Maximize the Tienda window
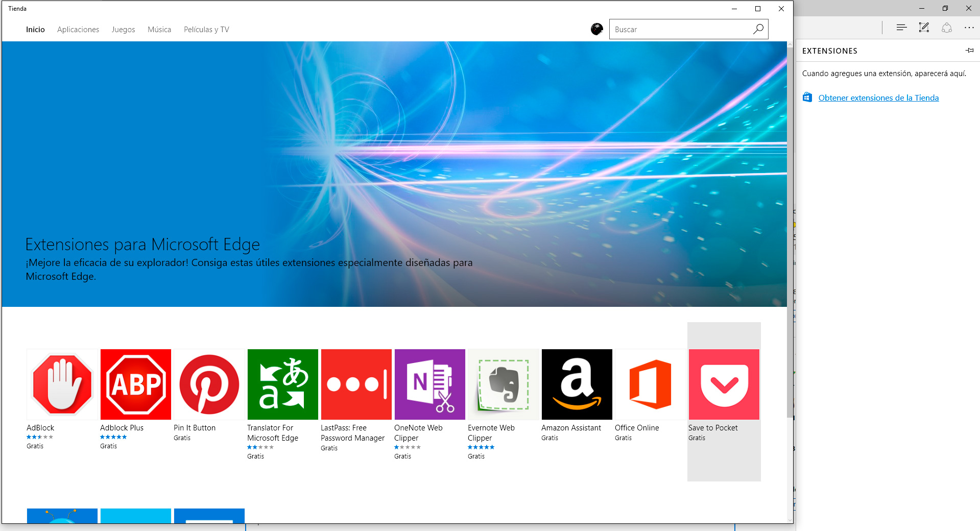The image size is (980, 531). click(758, 9)
